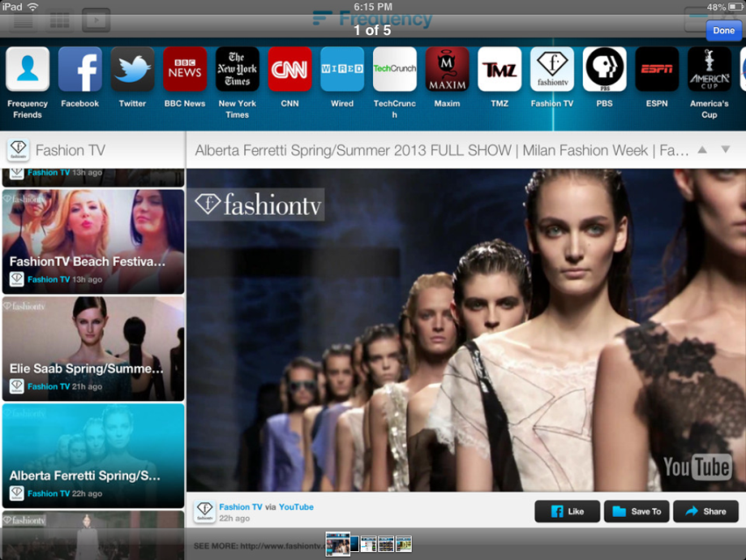Click the Wi-Fi icon in status bar
746x560 pixels.
pyautogui.click(x=32, y=7)
